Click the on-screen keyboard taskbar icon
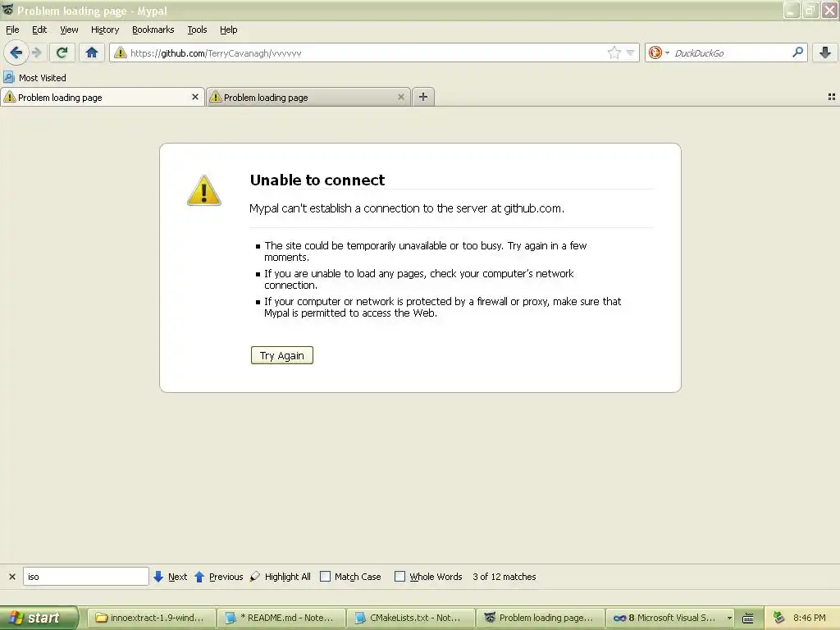Image resolution: width=840 pixels, height=630 pixels. click(x=748, y=618)
